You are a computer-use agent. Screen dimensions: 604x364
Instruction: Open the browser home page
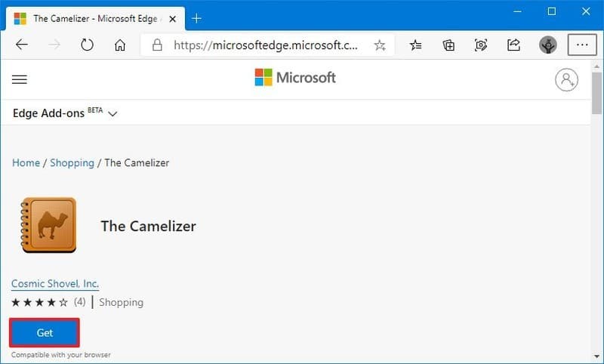120,45
